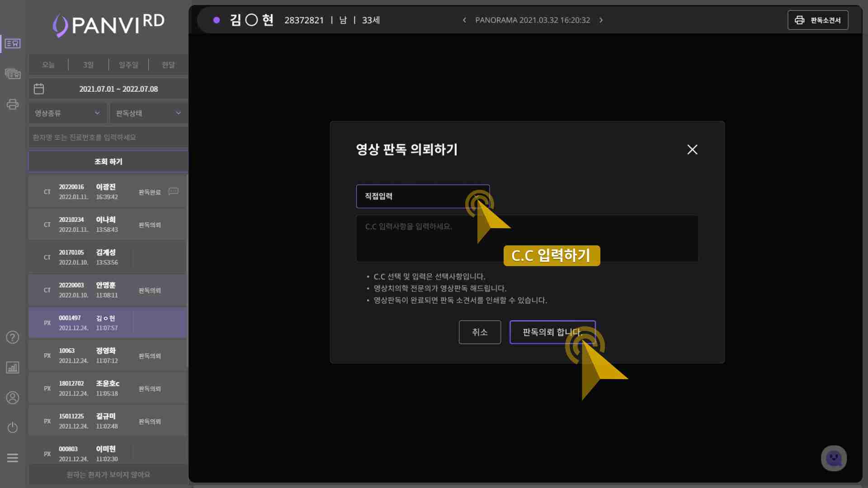868x488 pixels.
Task: Click the date range 2021.07.01 ~ 2022.07.08
Action: (118, 89)
